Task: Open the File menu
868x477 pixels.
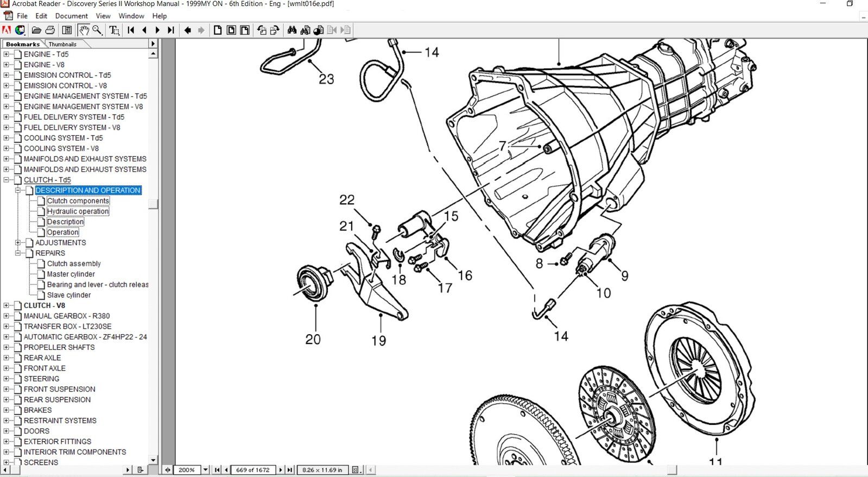Action: [22, 16]
